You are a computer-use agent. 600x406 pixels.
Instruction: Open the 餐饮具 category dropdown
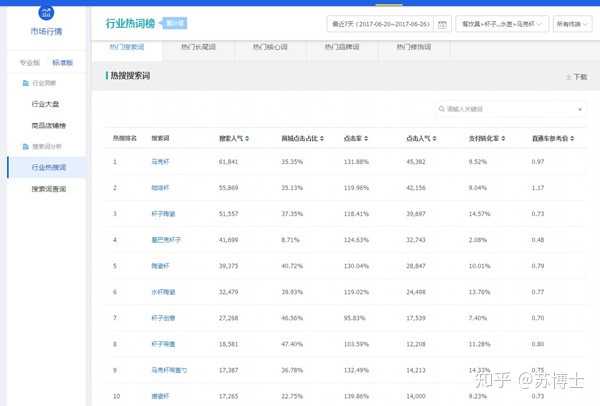[x=497, y=23]
